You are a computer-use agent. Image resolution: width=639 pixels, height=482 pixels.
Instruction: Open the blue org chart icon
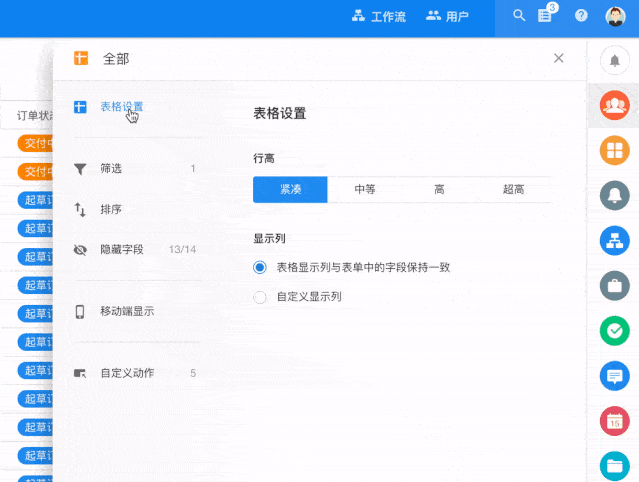point(615,240)
